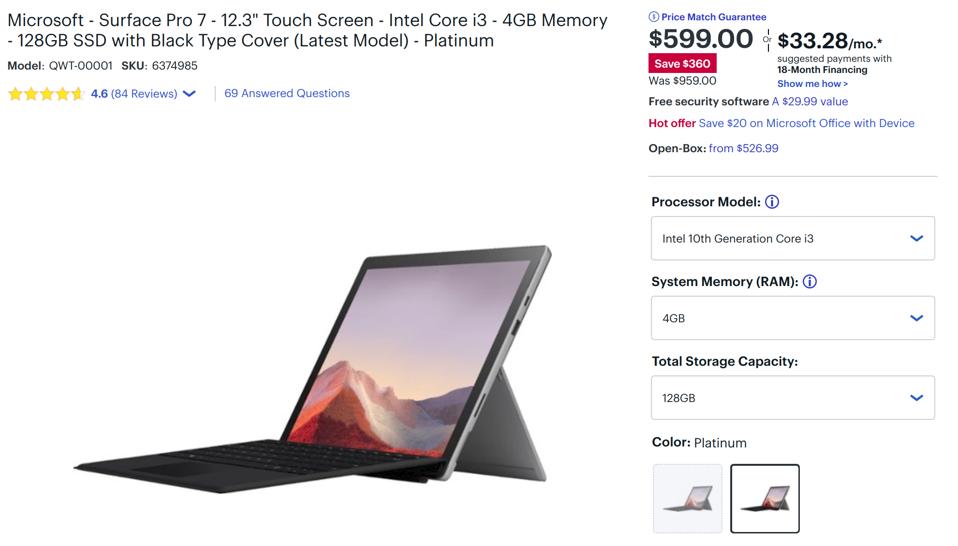Click the Save $360 badge

tap(682, 64)
